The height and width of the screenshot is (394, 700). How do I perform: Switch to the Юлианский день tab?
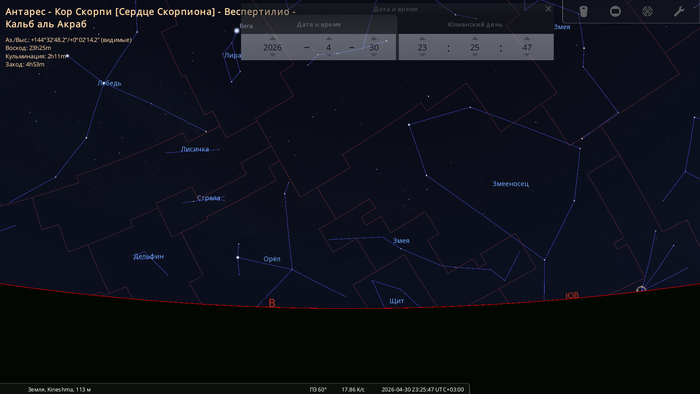click(475, 25)
